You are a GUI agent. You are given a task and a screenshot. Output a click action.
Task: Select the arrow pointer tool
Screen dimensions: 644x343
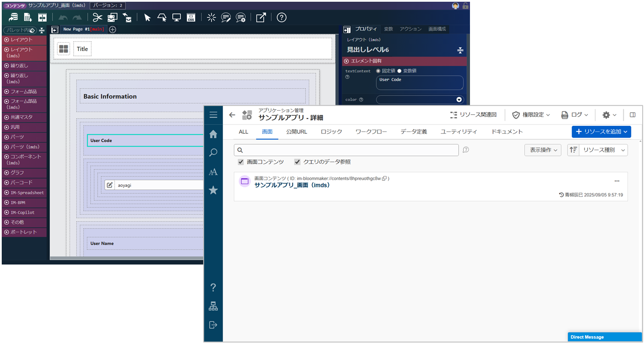pos(147,17)
